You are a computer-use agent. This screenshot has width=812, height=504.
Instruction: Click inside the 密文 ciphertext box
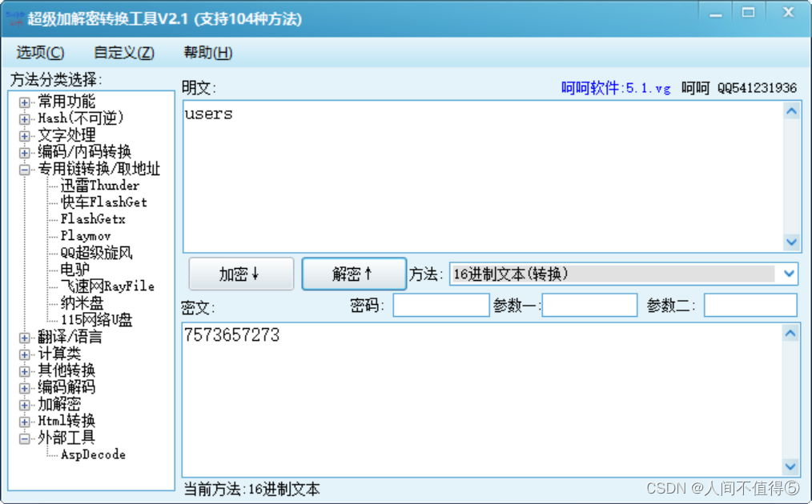click(483, 399)
